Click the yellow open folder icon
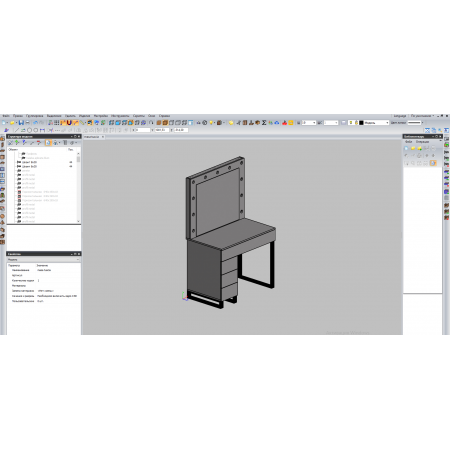This screenshot has height=450, width=450. point(12,123)
